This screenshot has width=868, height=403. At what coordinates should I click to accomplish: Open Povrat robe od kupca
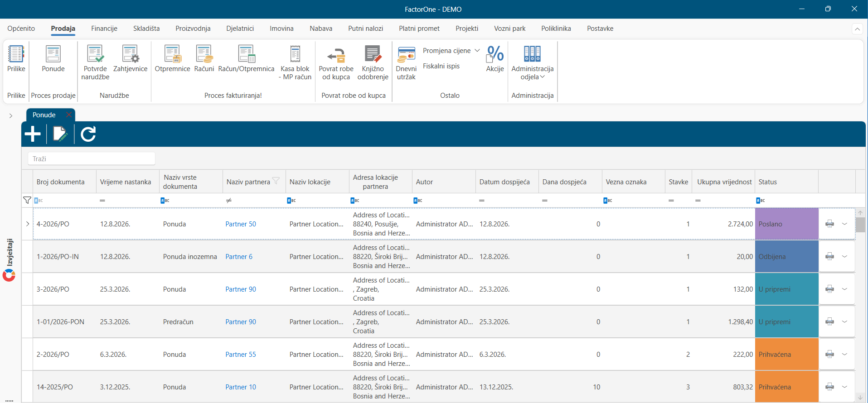pyautogui.click(x=336, y=62)
